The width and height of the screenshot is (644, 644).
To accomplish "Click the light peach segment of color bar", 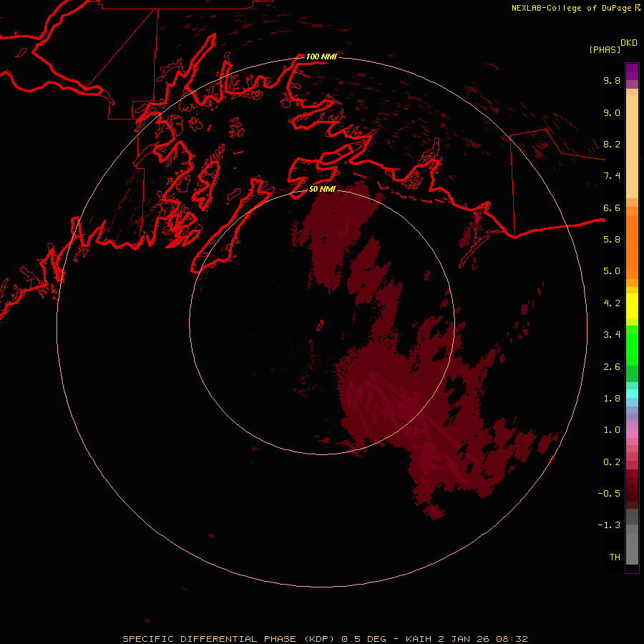I will click(632, 147).
